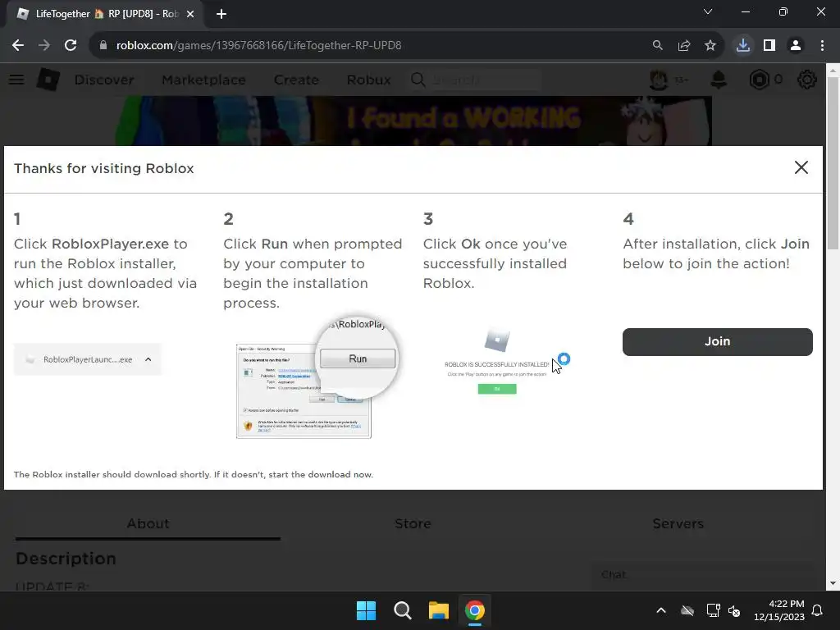
Task: Click the muted volume tray icon
Action: (734, 610)
